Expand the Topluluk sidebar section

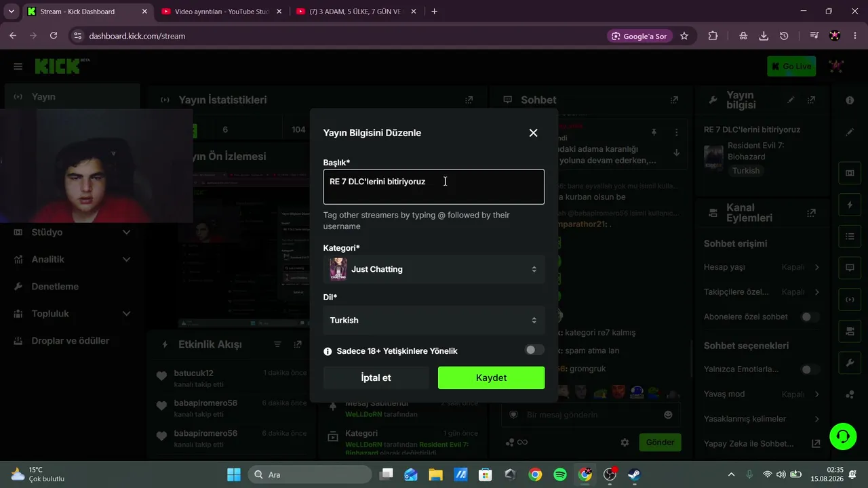click(x=72, y=314)
